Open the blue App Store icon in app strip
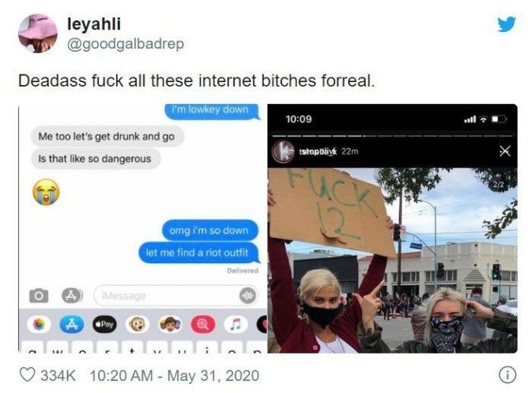The width and height of the screenshot is (532, 393). (x=71, y=325)
